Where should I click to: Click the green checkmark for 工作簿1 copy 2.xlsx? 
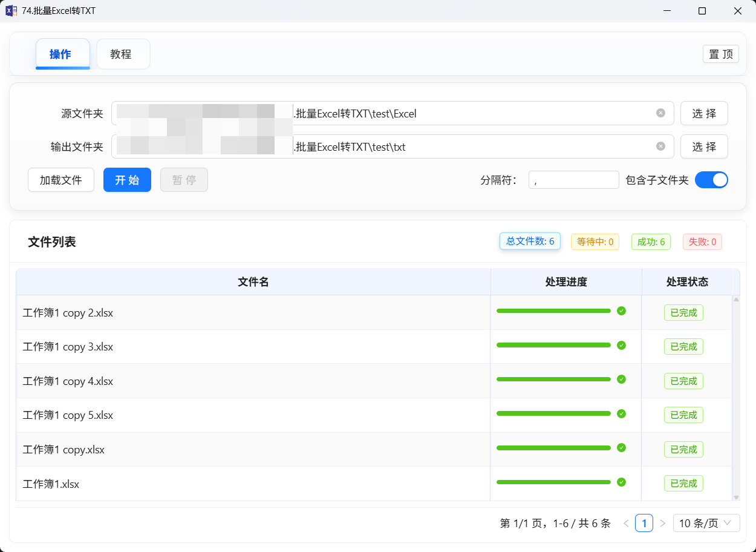(621, 311)
